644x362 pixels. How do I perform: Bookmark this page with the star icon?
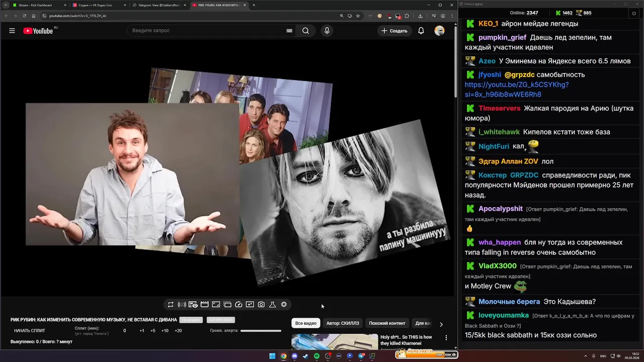coord(358,16)
